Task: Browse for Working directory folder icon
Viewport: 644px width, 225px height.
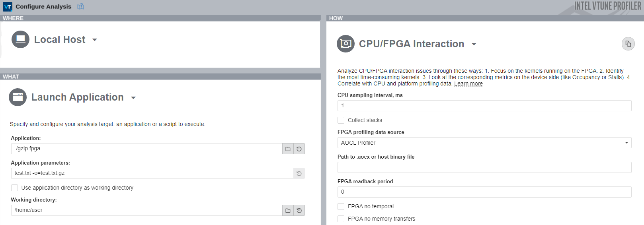Action: (x=288, y=210)
